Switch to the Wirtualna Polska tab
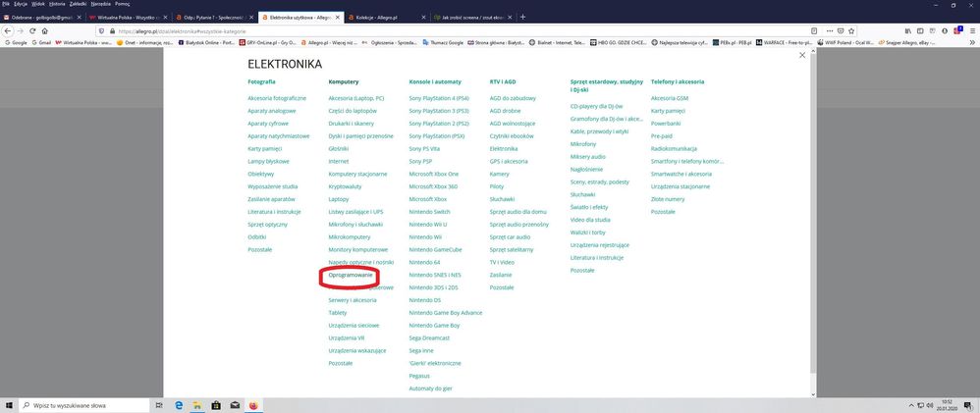980x413 pixels. (x=128, y=18)
